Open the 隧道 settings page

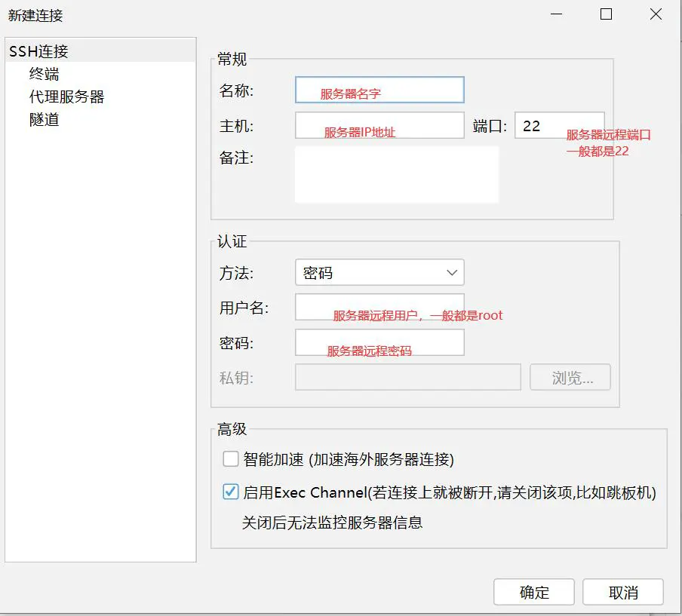point(44,120)
